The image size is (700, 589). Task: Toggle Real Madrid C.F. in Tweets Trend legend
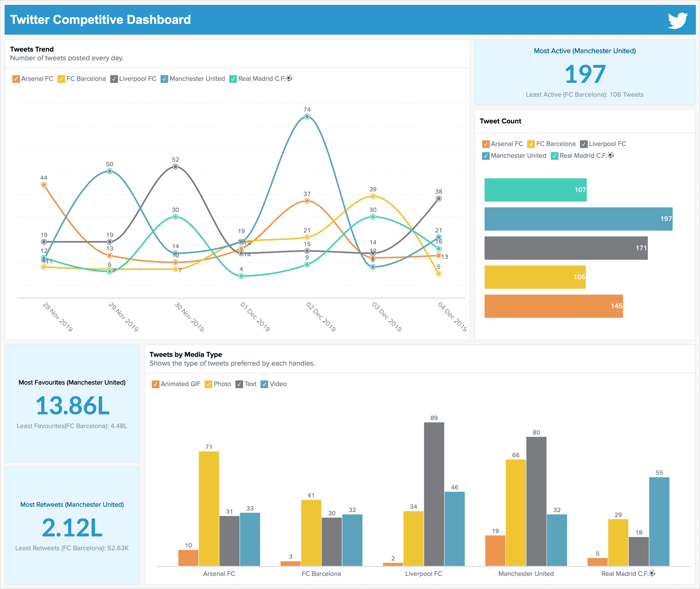pos(233,79)
